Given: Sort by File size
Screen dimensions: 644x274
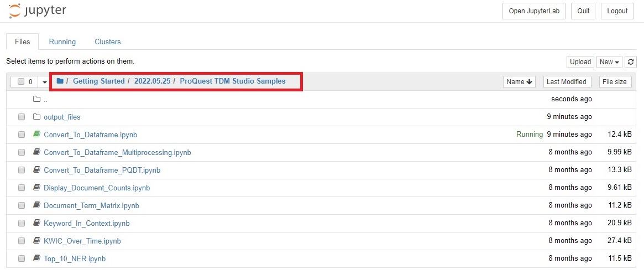Looking at the screenshot, I should click(x=615, y=82).
